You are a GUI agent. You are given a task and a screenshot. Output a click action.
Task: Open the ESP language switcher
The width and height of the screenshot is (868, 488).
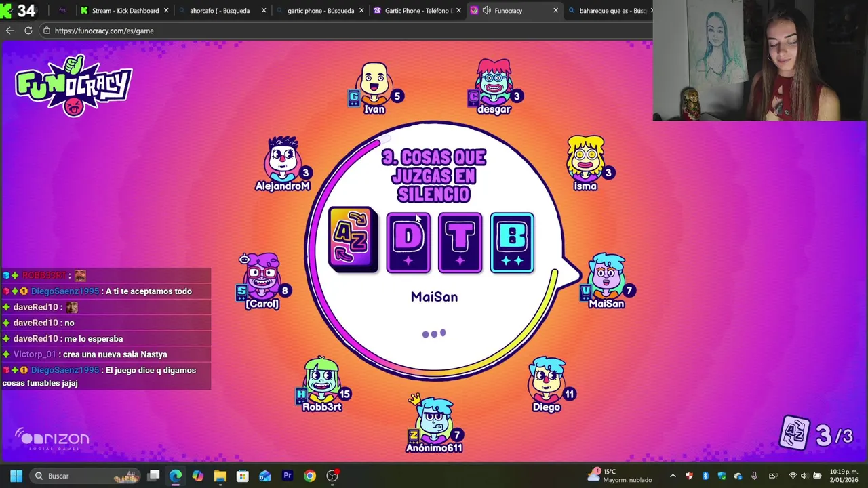coord(774,476)
